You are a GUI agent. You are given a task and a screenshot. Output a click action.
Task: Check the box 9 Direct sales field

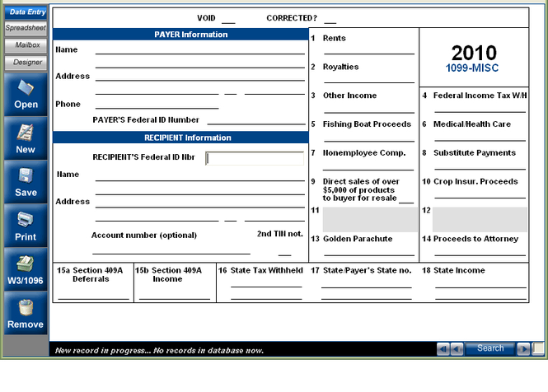coord(406,199)
